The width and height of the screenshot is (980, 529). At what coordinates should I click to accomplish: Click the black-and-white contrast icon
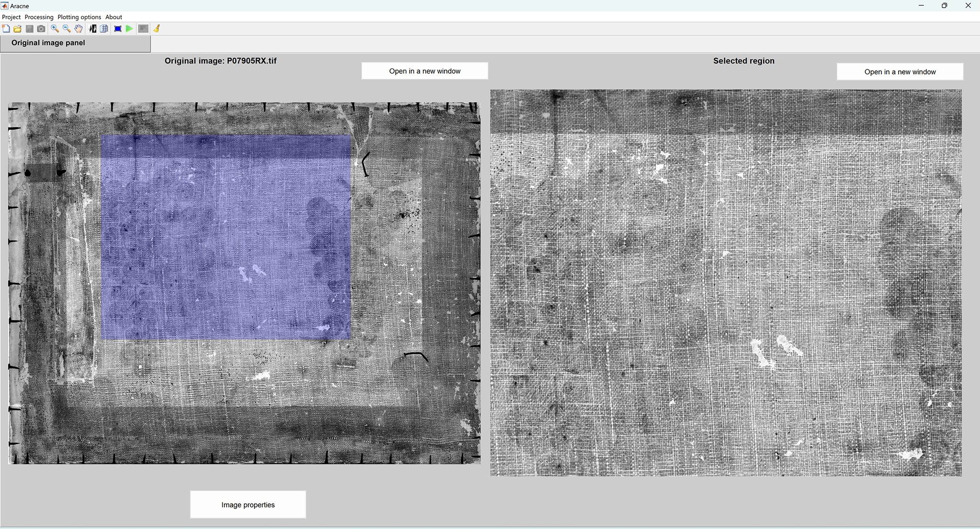point(92,29)
